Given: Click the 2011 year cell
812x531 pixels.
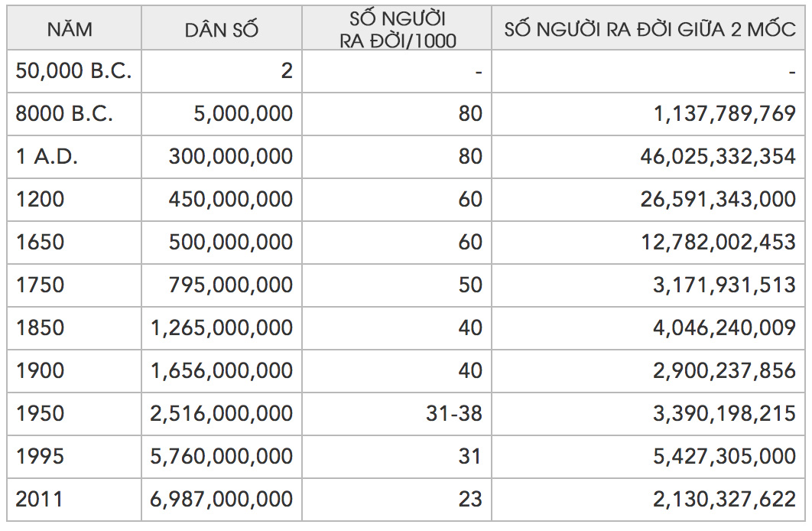Looking at the screenshot, I should (x=39, y=500).
